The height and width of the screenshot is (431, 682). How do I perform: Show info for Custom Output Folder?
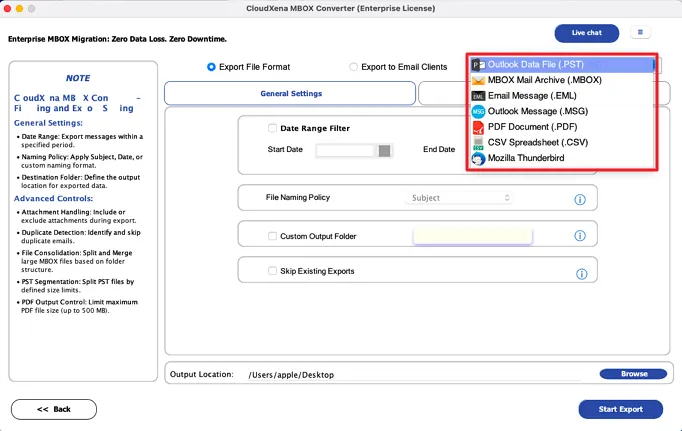(x=580, y=236)
